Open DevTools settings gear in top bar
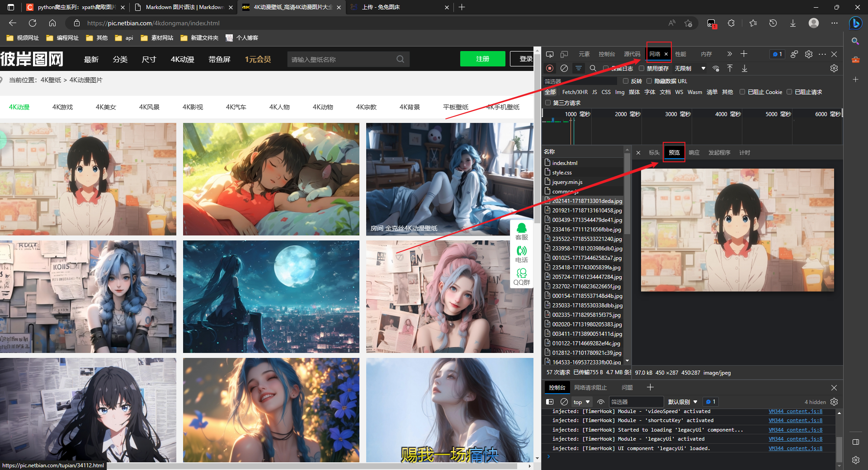 809,54
